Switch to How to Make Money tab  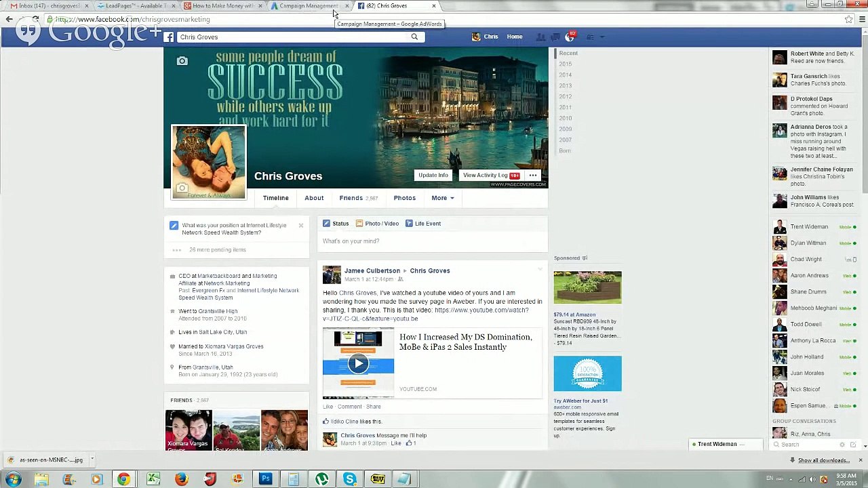coord(222,6)
